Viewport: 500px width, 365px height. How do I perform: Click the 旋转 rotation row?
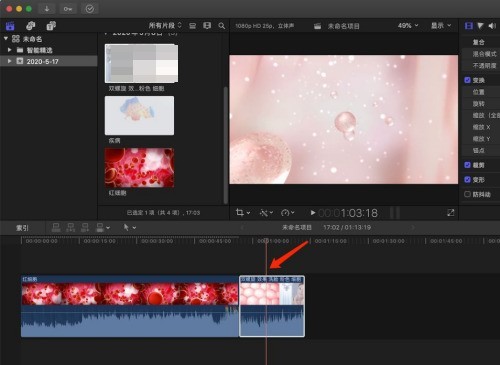pyautogui.click(x=481, y=104)
